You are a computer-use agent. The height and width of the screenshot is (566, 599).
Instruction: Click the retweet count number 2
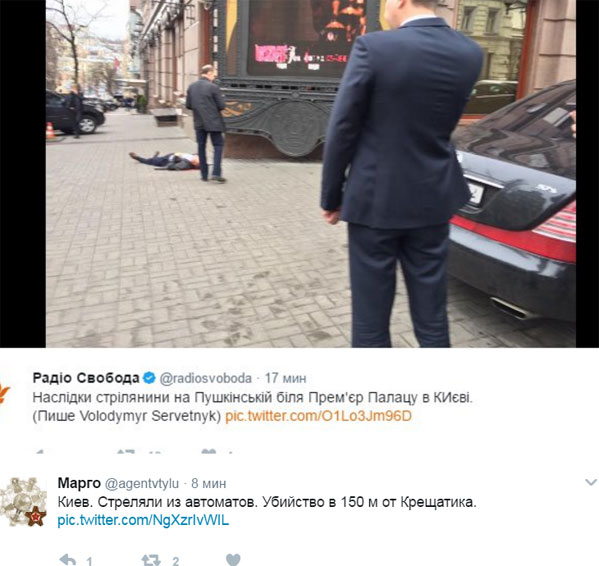tap(175, 561)
